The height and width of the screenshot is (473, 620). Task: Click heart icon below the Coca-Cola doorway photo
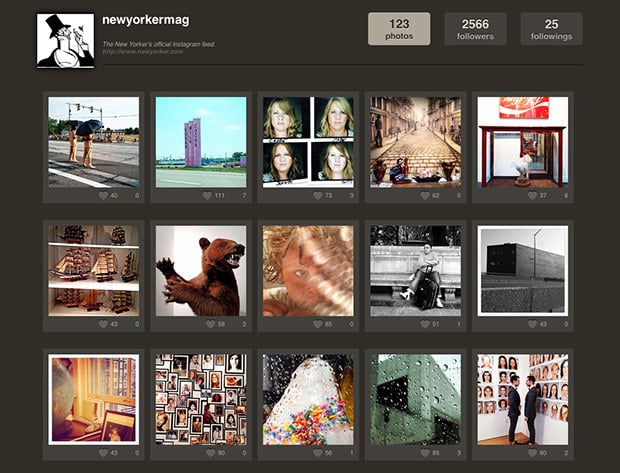[x=532, y=196]
